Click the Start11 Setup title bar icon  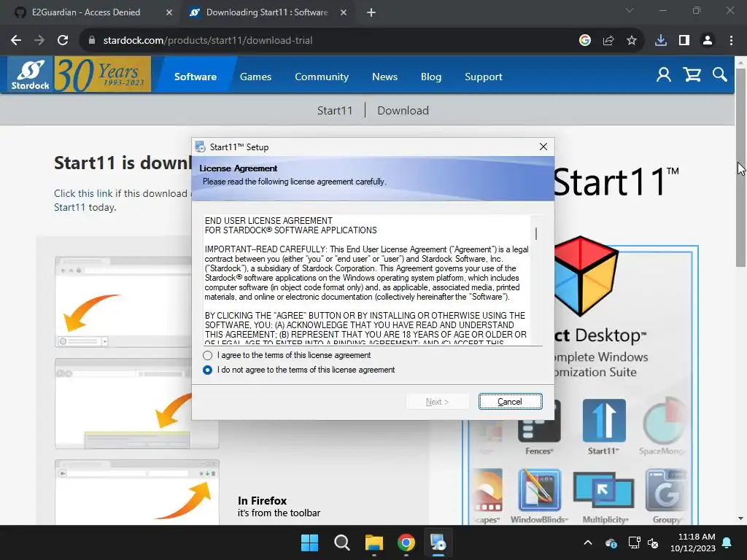click(x=201, y=147)
